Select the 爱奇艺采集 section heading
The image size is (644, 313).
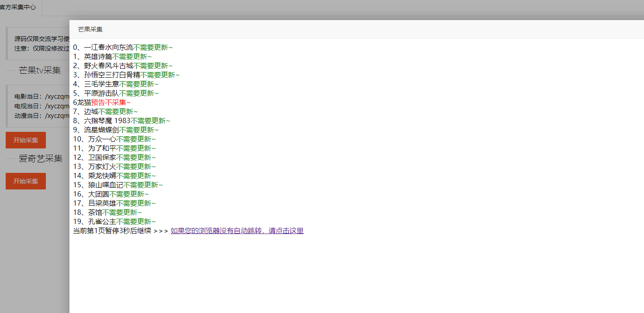40,158
